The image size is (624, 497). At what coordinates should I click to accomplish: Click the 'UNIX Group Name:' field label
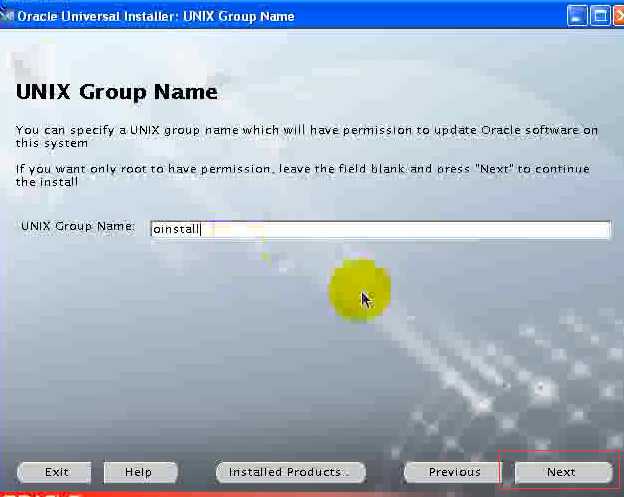click(78, 226)
